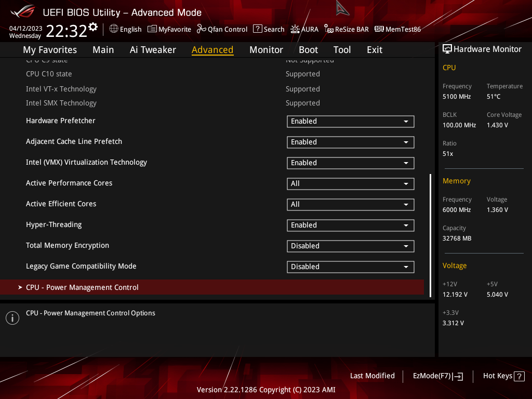Click the Hardware Monitor display icon
Image resolution: width=532 pixels, height=399 pixels.
click(447, 49)
